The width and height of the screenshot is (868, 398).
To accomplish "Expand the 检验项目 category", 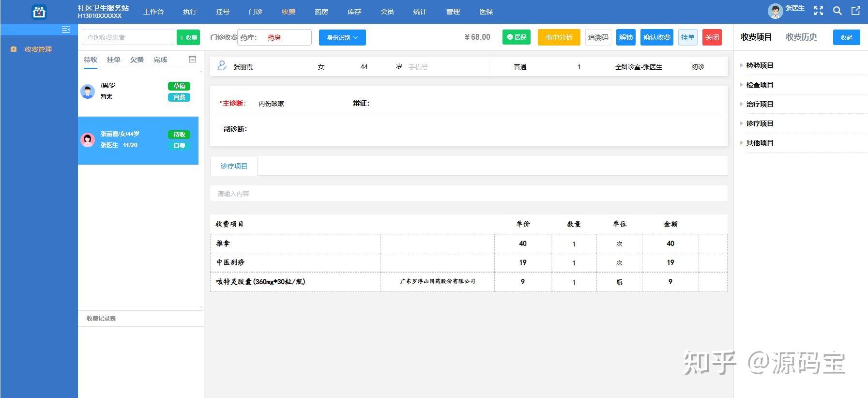I will tap(760, 65).
